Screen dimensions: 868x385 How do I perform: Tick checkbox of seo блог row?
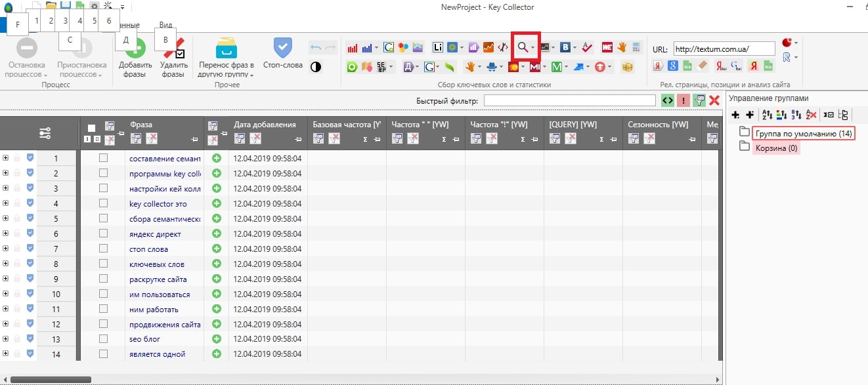click(103, 339)
